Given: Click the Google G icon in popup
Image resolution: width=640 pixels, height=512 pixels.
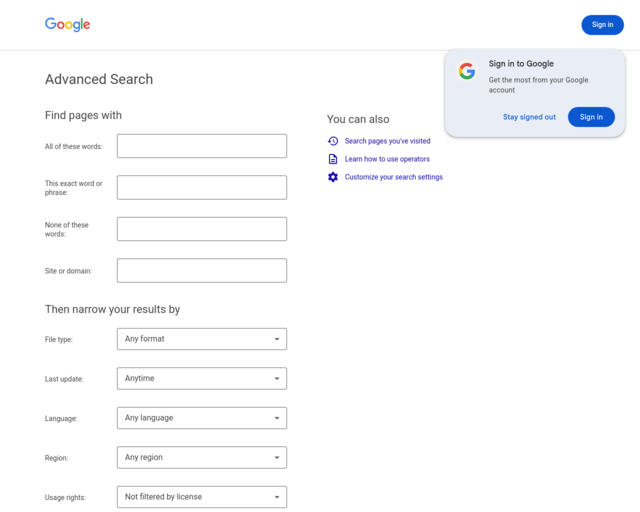Looking at the screenshot, I should 467,71.
